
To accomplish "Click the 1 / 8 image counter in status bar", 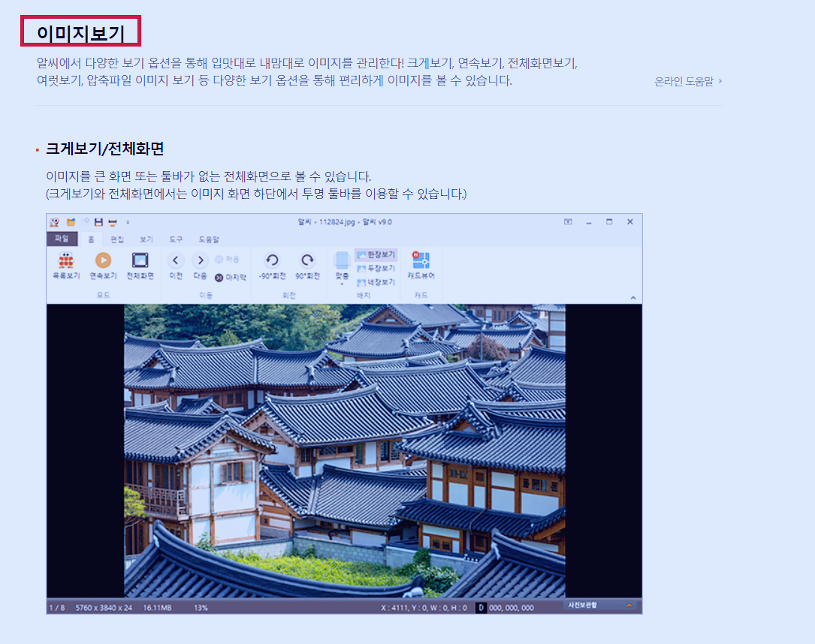I will pyautogui.click(x=57, y=608).
